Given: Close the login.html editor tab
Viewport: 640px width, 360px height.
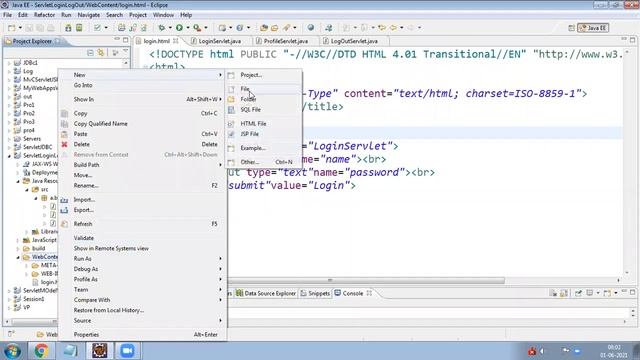Looking at the screenshot, I should (176, 41).
